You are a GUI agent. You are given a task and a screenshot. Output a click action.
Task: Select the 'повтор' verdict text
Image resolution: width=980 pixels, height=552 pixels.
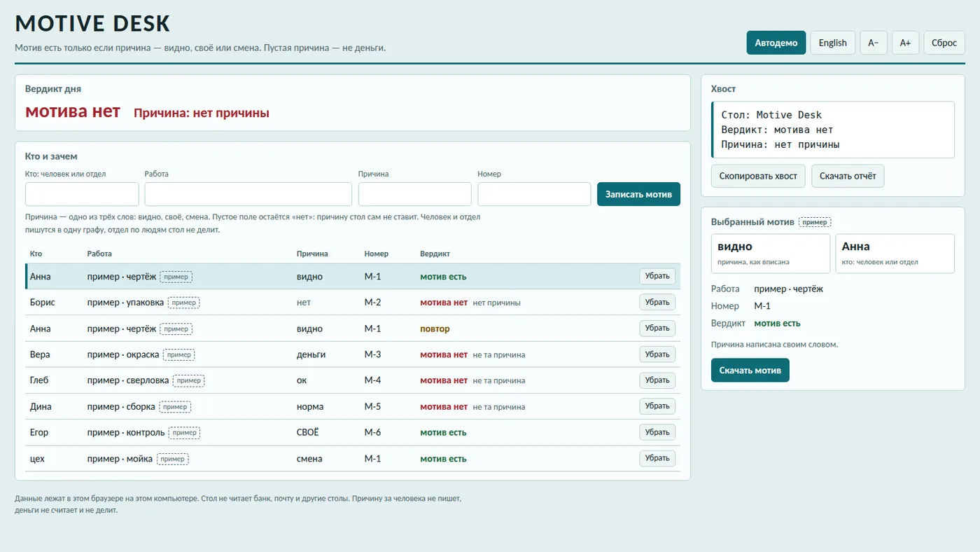(435, 329)
